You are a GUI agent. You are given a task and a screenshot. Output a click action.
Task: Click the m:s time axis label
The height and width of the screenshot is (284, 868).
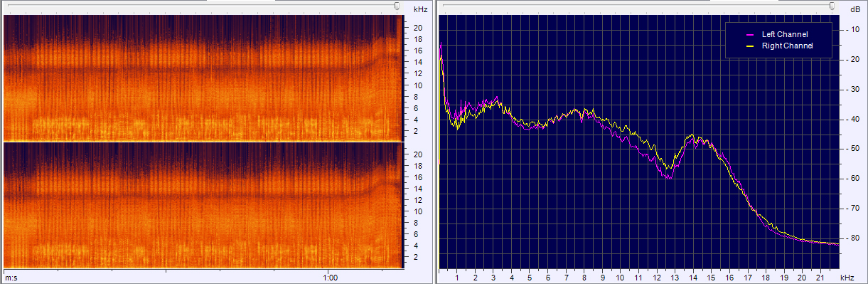11,277
